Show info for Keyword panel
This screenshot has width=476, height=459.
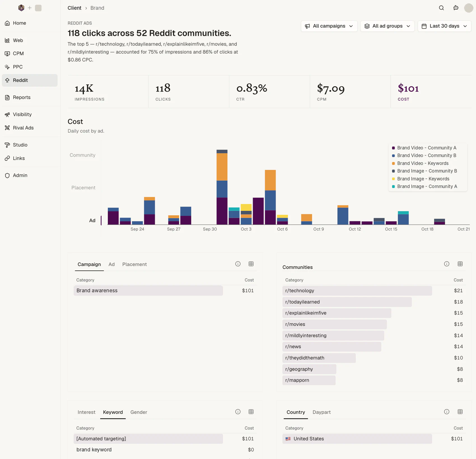(238, 411)
